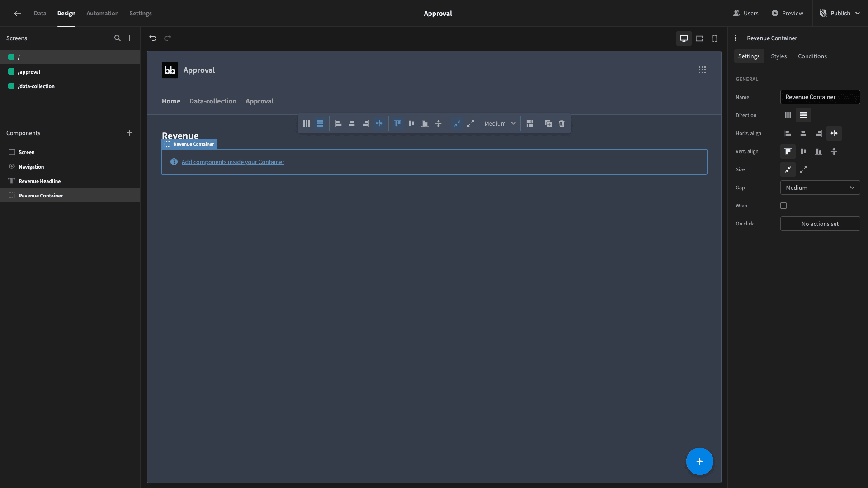This screenshot has height=488, width=868.
Task: Delete container using floating toolbar trash icon
Action: click(561, 123)
